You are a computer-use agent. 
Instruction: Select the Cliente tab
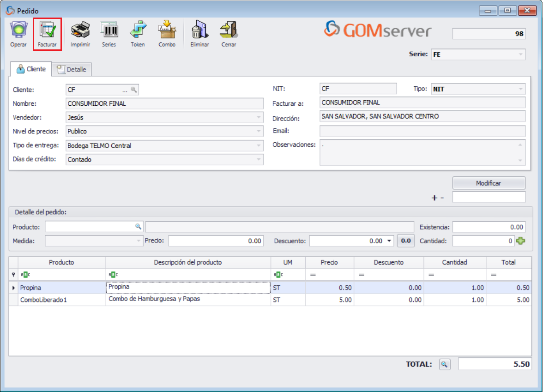pyautogui.click(x=30, y=70)
